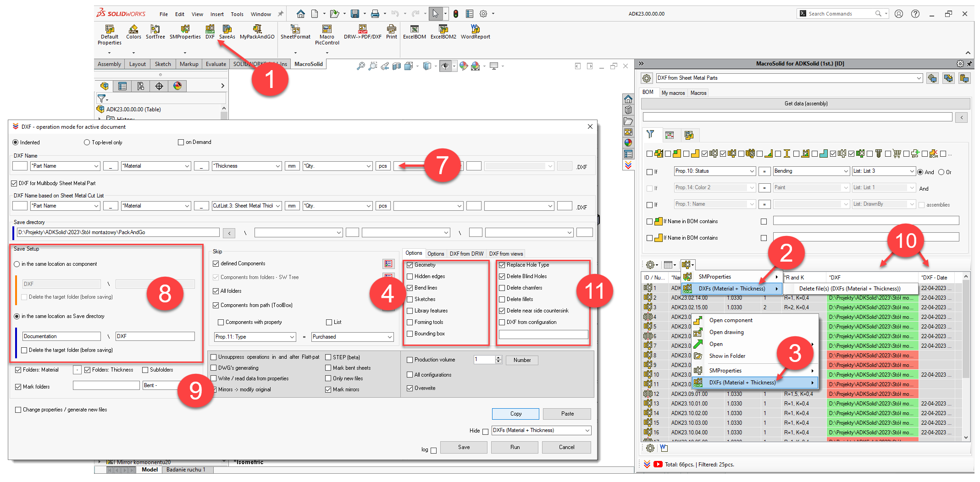This screenshot has width=980, height=482.
Task: Open the WordReport macro
Action: (x=476, y=32)
